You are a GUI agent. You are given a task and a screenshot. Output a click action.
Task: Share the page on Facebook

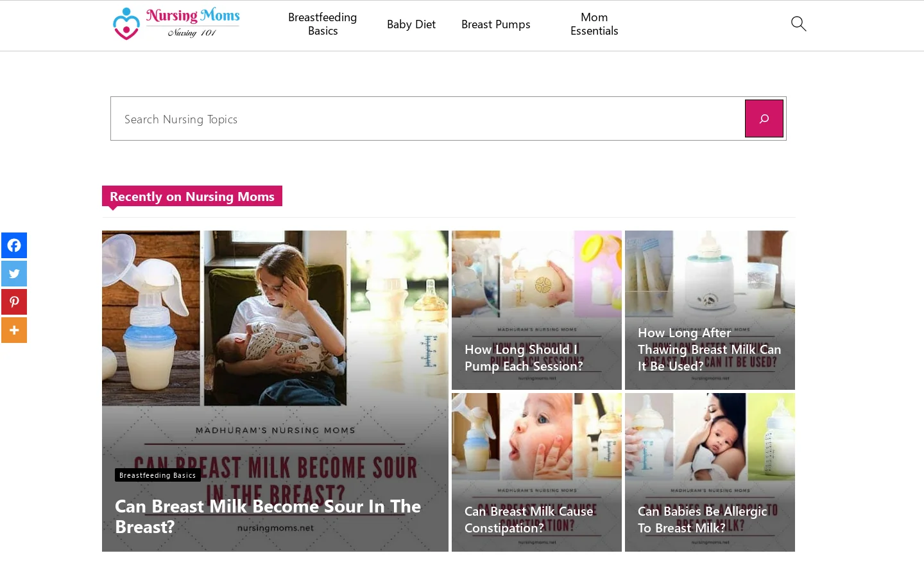(x=14, y=245)
